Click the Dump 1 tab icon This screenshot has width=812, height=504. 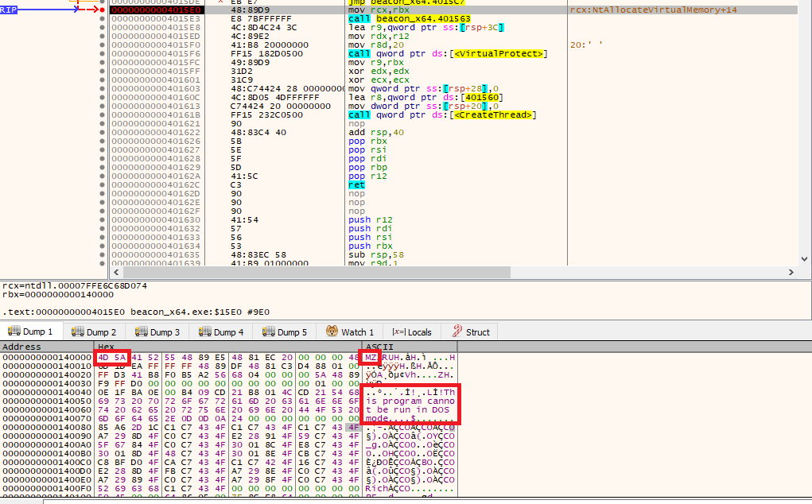[14, 331]
